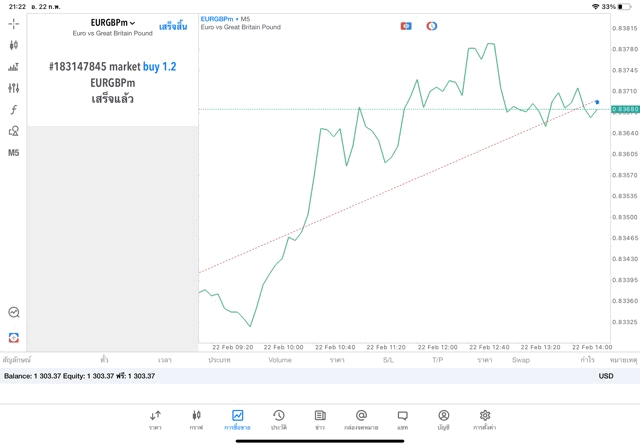Open the ข่าว news tab
The height and width of the screenshot is (447, 640).
point(320,420)
